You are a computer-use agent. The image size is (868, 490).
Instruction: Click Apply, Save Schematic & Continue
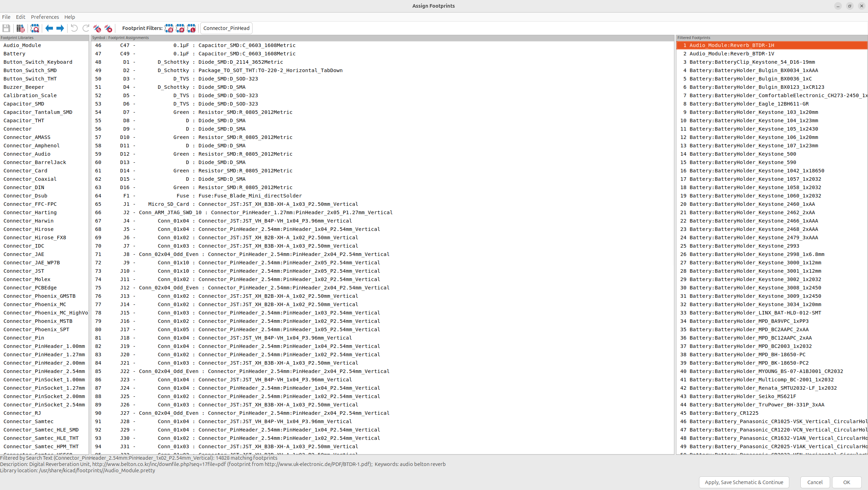[x=744, y=482]
